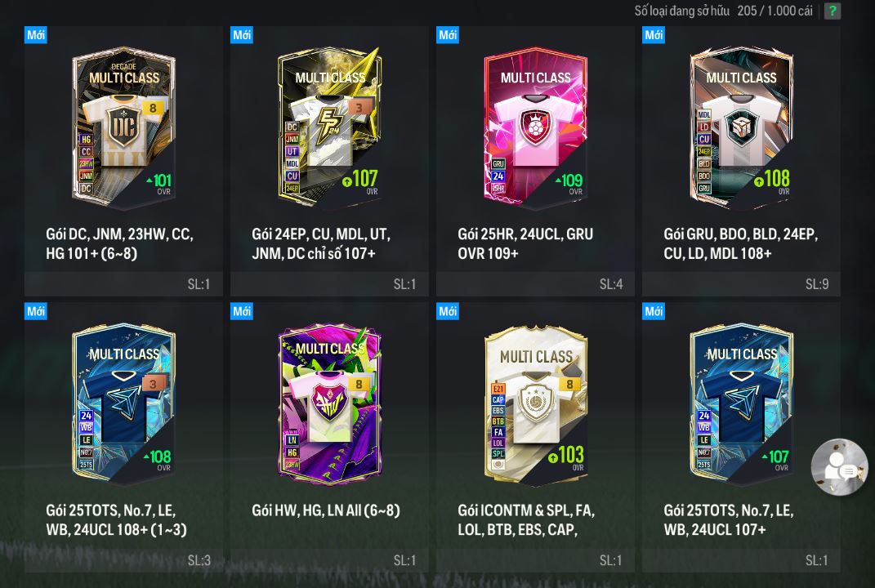This screenshot has width=875, height=588.
Task: Select the purple HW Multi Class card
Action: (x=329, y=403)
